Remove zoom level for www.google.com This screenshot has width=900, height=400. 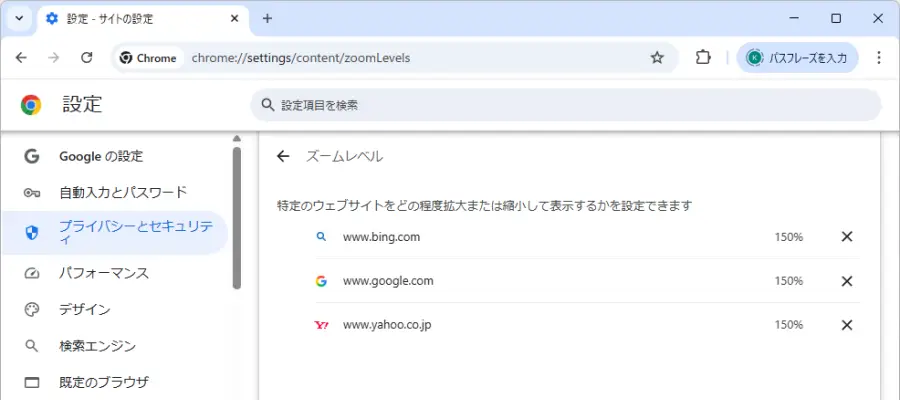point(847,281)
